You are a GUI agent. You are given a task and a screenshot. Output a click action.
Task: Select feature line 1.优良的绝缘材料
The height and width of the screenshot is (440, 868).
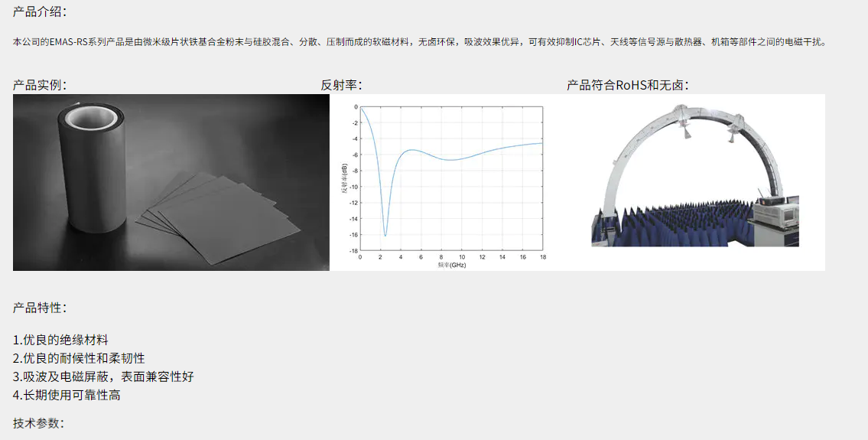click(60, 340)
